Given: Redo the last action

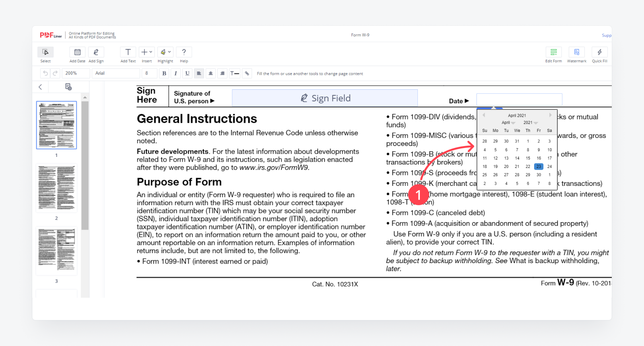Looking at the screenshot, I should tap(55, 73).
